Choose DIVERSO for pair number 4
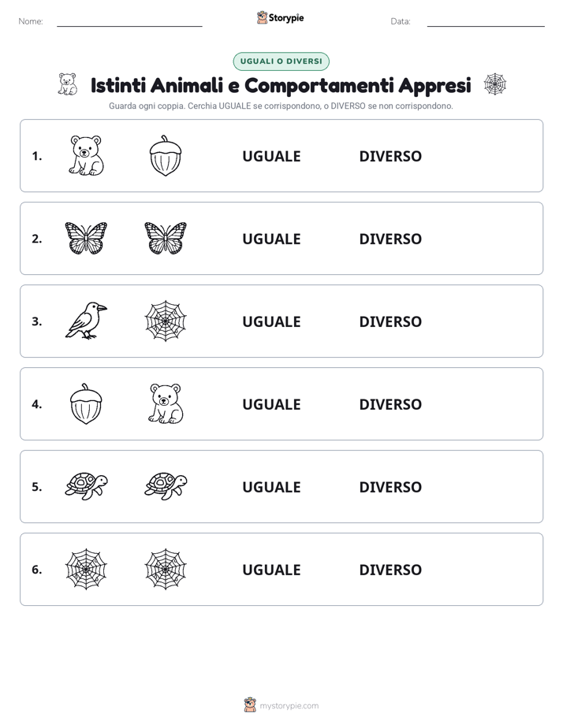The image size is (563, 728). (390, 404)
